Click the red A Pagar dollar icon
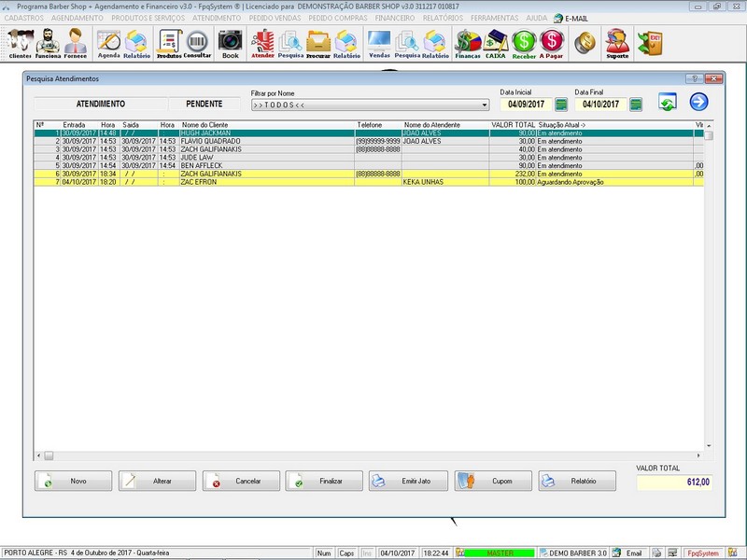This screenshot has width=747, height=560. pos(551,43)
